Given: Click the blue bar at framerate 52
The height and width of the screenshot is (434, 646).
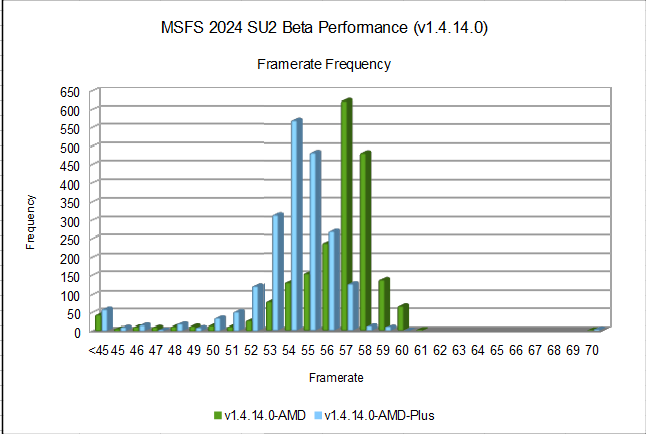Looking at the screenshot, I should [x=258, y=307].
